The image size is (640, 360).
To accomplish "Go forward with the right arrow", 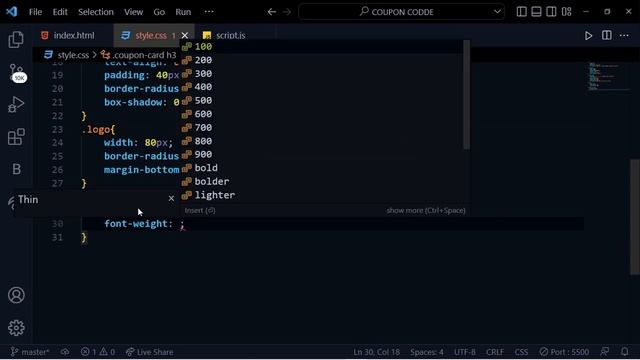I will tap(287, 12).
